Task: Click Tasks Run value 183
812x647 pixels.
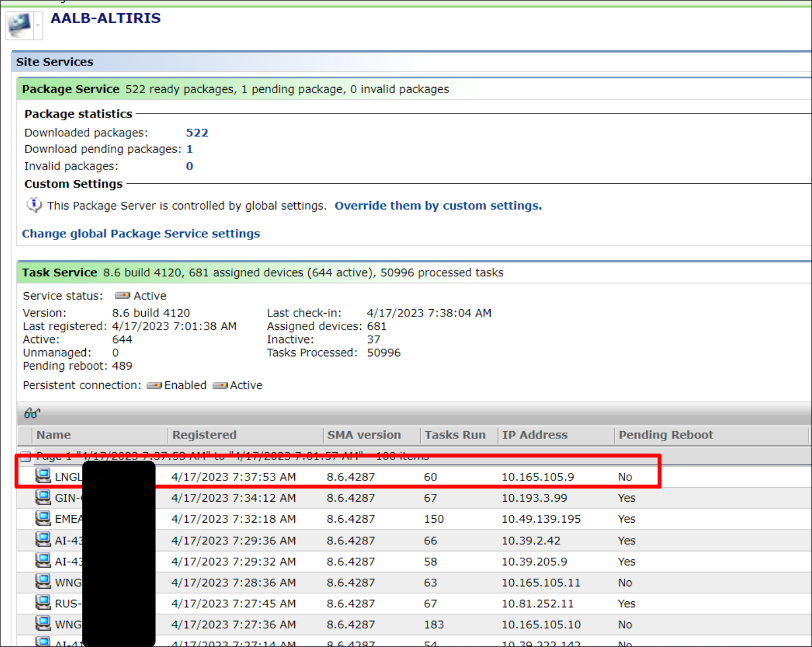Action: pos(434,624)
